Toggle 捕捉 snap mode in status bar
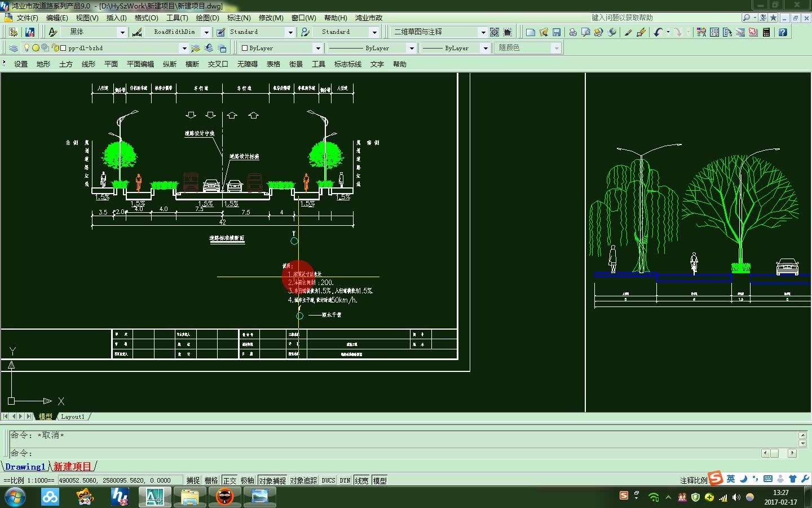The width and height of the screenshot is (812, 508). pos(193,480)
